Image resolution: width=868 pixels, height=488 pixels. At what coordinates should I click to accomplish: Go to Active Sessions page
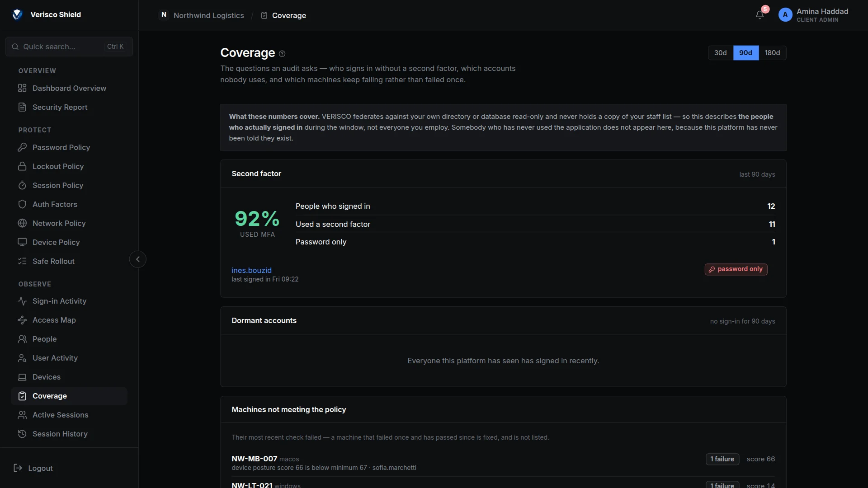[x=69, y=415]
